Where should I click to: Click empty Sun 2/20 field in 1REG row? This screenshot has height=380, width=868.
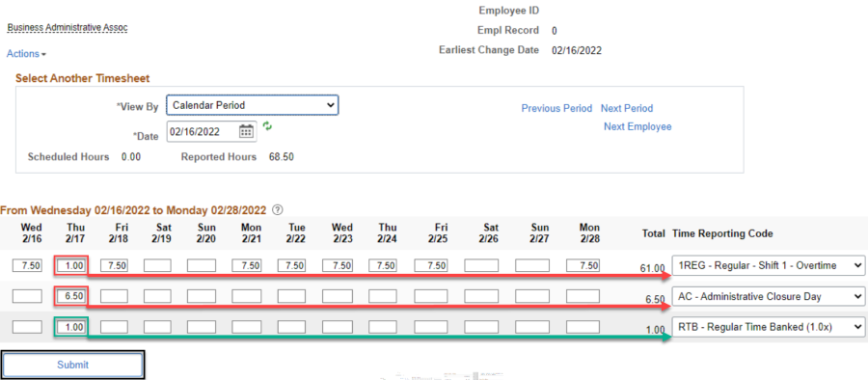click(x=202, y=265)
